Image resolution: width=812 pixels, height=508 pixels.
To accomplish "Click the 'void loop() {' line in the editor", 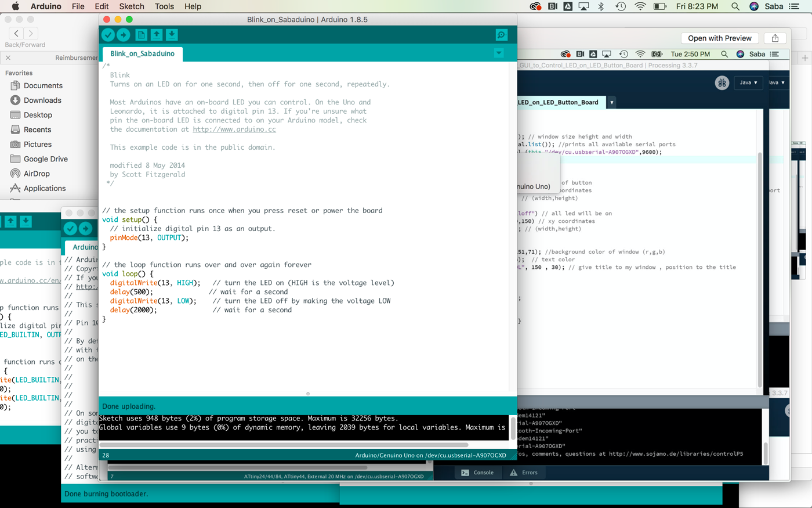I will [x=128, y=273].
